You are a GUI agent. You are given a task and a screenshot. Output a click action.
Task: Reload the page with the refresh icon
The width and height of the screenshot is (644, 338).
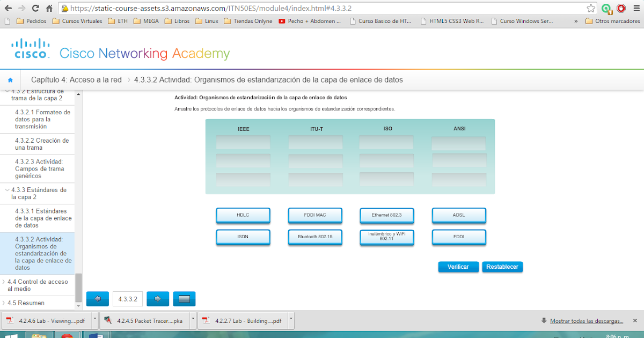35,8
